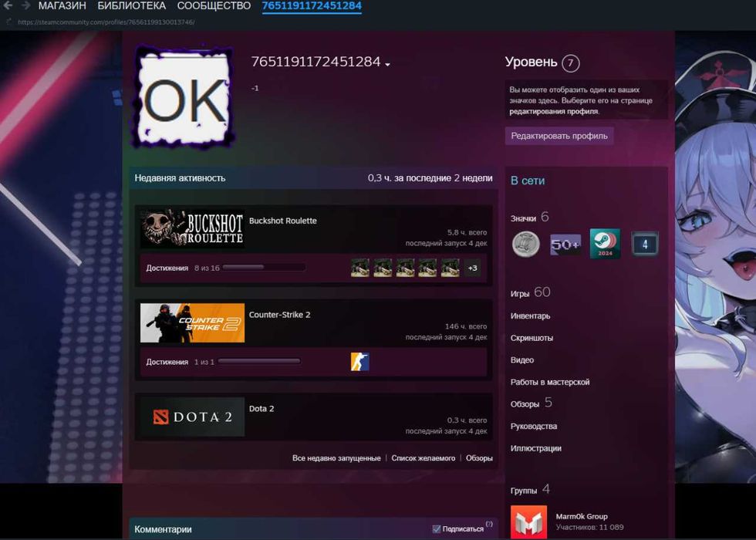
Task: Open Работы в мастерской
Action: (x=550, y=382)
